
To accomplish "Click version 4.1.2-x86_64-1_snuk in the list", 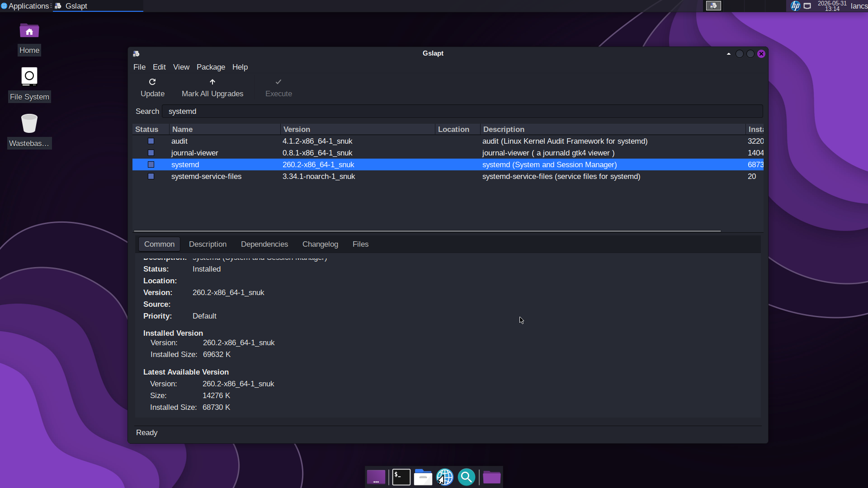I will tap(317, 141).
